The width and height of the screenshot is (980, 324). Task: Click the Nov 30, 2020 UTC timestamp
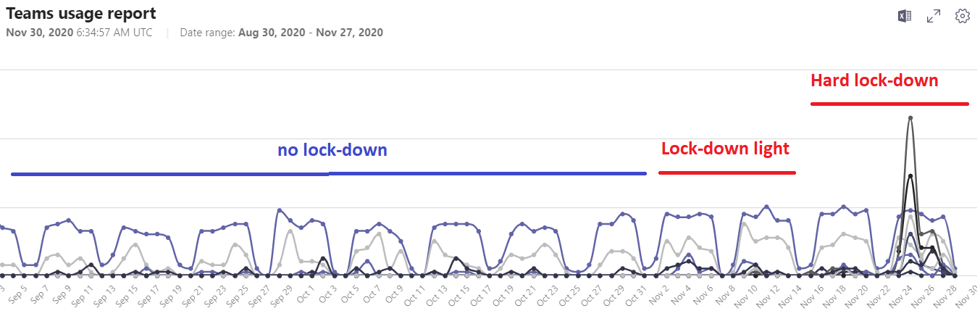[79, 33]
